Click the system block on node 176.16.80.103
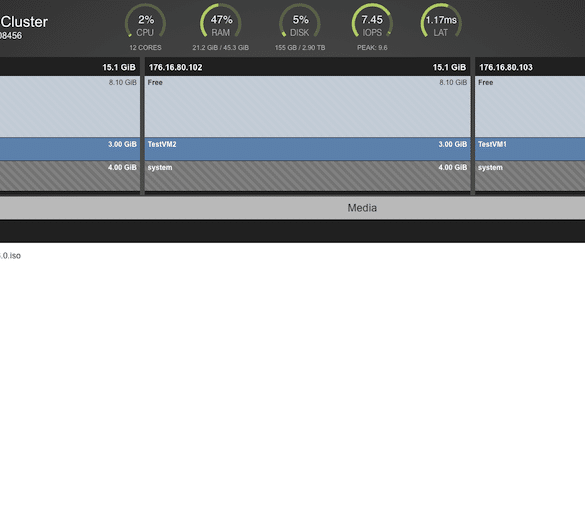 click(530, 176)
